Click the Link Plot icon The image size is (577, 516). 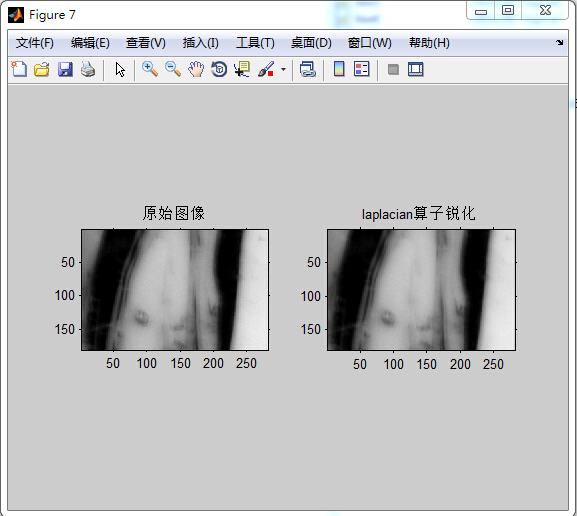[x=308, y=69]
